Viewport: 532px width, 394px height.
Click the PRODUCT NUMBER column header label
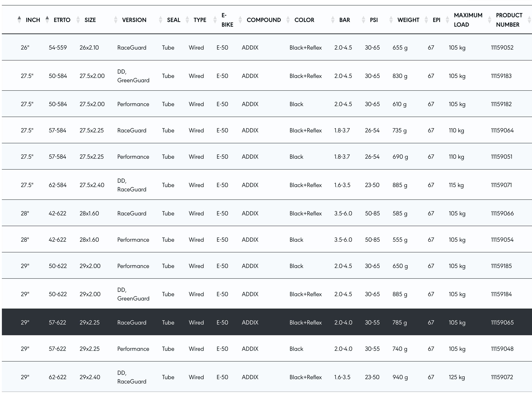click(x=509, y=20)
